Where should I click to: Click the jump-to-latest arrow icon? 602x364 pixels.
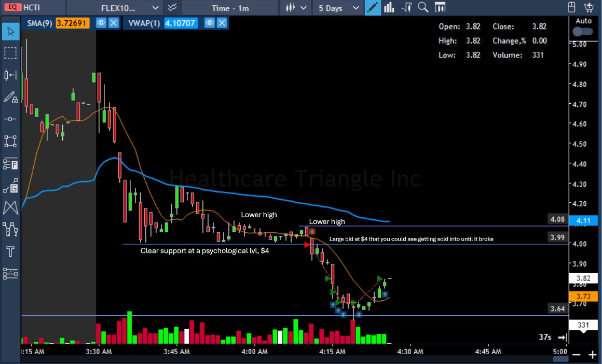click(562, 338)
